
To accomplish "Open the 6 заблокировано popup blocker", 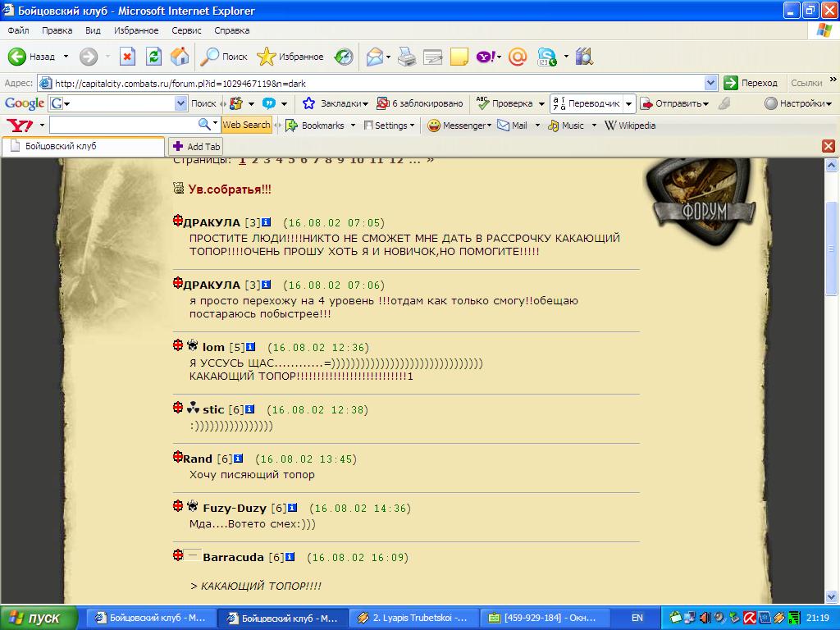I will (419, 103).
